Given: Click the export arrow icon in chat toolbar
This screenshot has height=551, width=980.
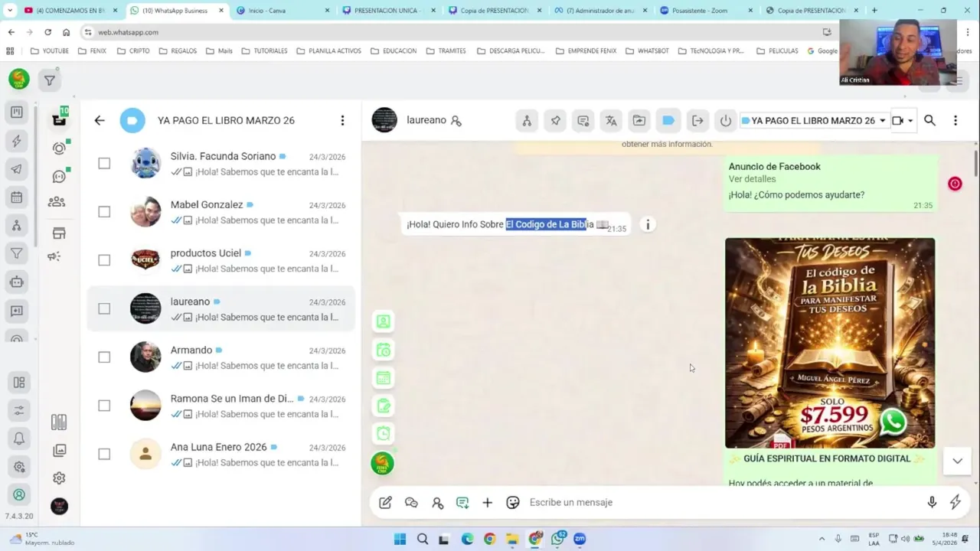Looking at the screenshot, I should tap(697, 120).
